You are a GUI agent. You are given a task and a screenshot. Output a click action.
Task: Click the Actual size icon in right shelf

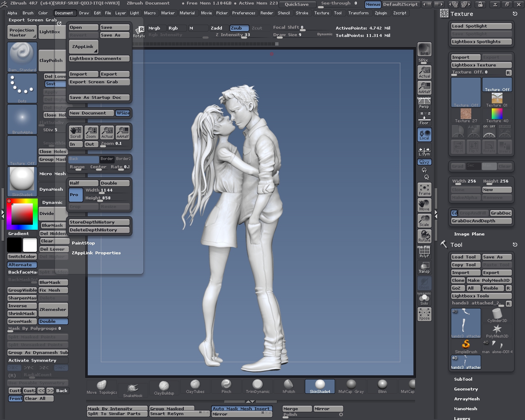click(x=424, y=72)
